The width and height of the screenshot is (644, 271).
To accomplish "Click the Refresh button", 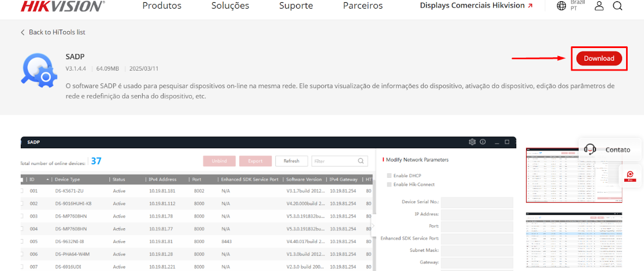I will 291,161.
